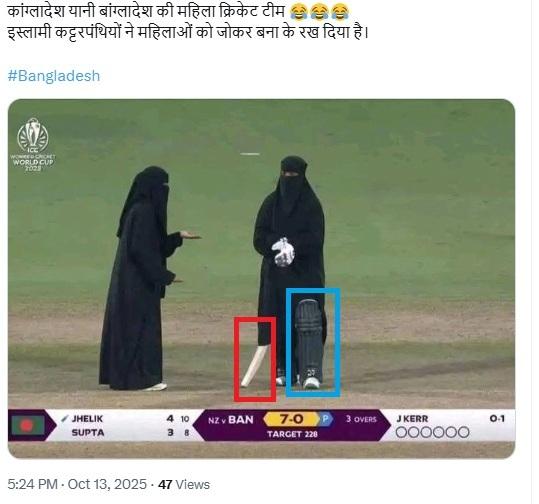Click the NZ v BAN match label
539x504 pixels.
(231, 420)
